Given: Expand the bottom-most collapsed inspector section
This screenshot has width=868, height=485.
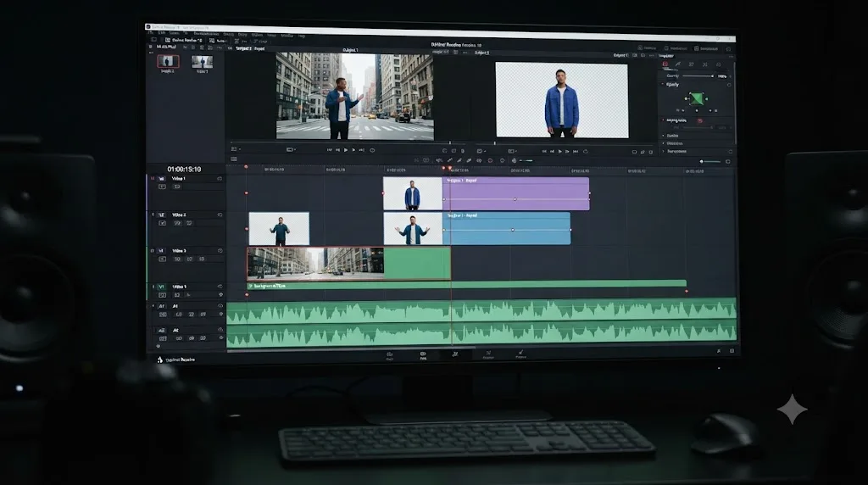Looking at the screenshot, I should coord(663,151).
